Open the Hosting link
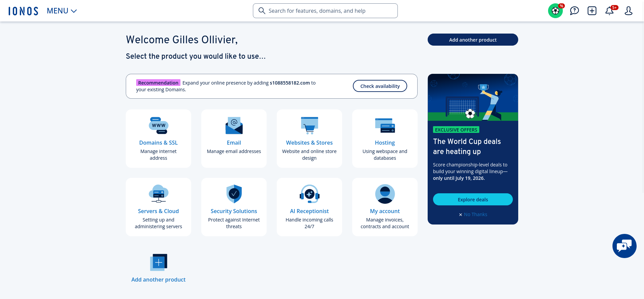Image resolution: width=644 pixels, height=299 pixels. [x=385, y=143]
